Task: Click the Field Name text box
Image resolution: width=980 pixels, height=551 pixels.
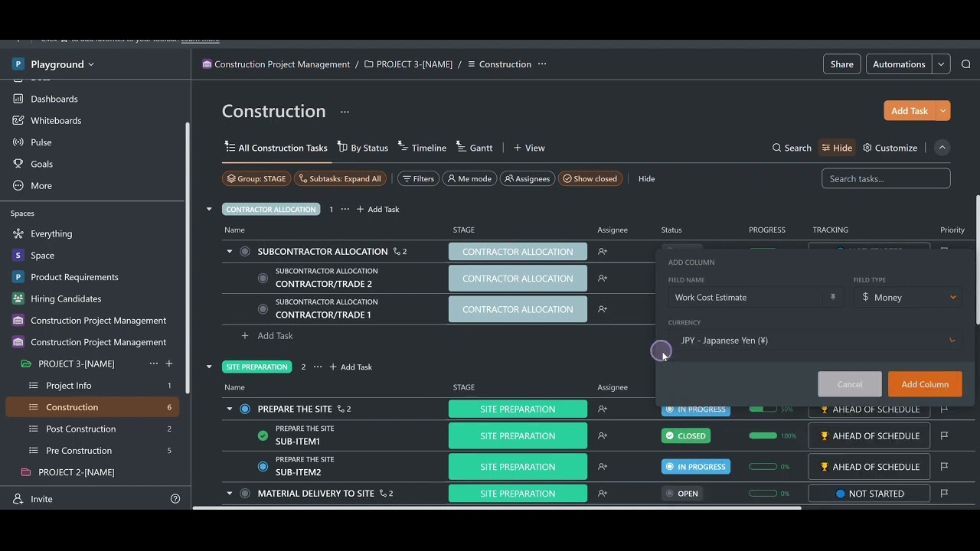Action: (756, 297)
